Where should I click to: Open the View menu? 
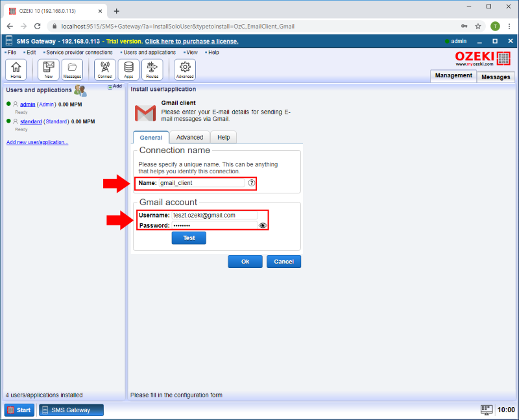click(191, 53)
